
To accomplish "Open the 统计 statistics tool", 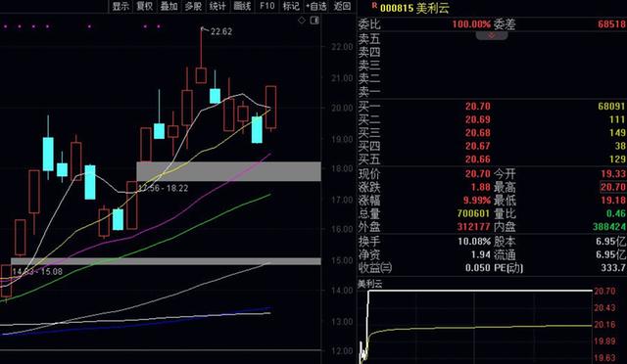I will point(217,6).
